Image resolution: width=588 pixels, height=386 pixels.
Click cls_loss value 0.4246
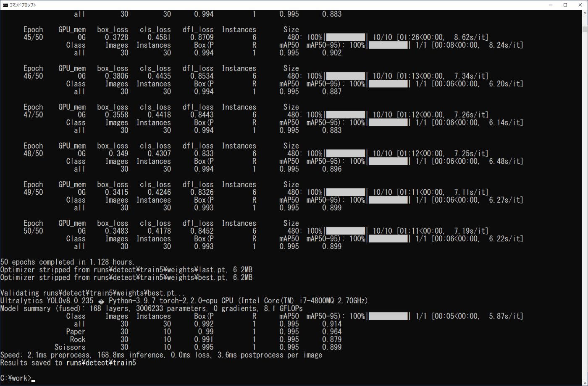(159, 192)
